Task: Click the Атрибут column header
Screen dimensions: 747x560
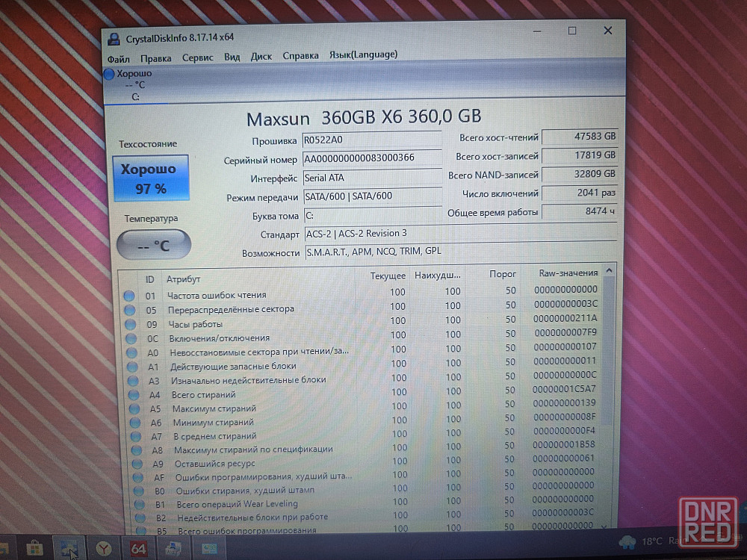Action: [x=184, y=279]
